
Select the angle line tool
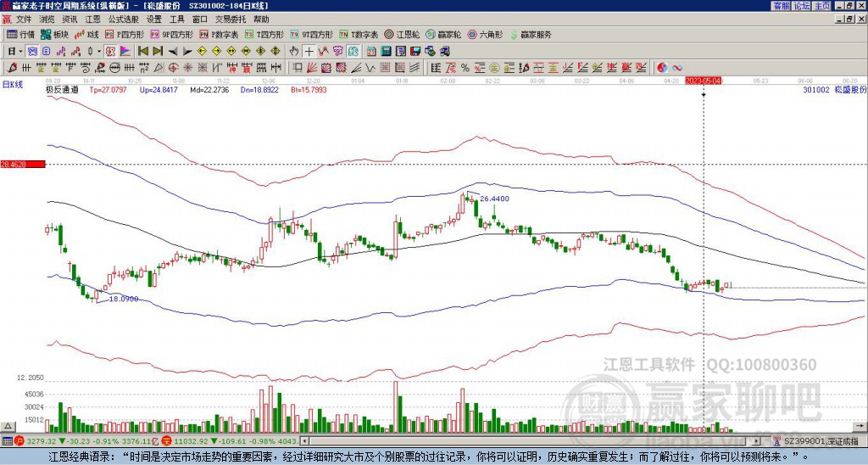(357, 68)
